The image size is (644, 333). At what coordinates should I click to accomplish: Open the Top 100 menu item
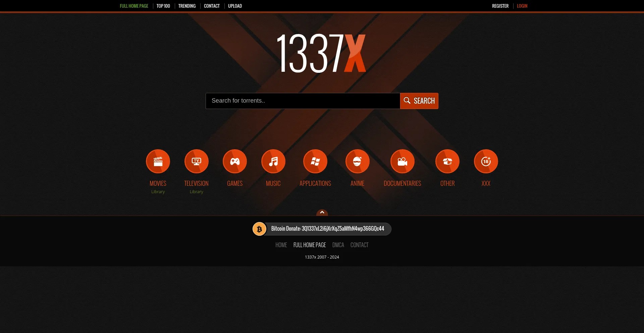163,6
